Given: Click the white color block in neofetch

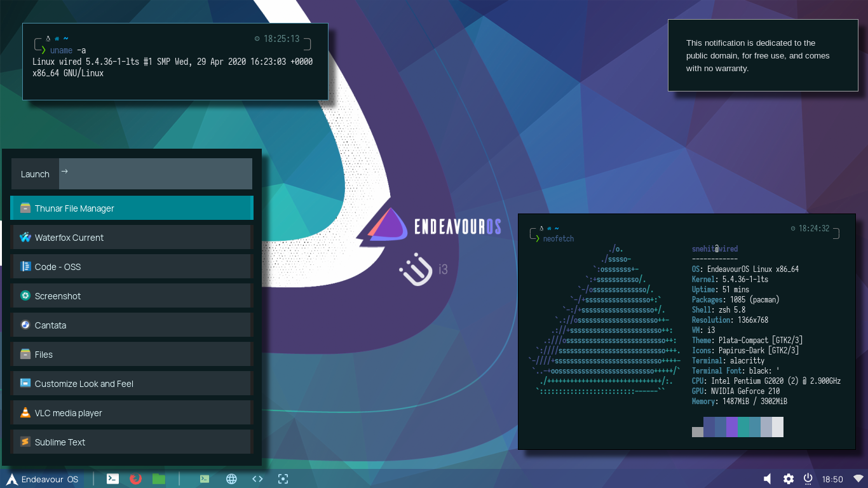Looking at the screenshot, I should (x=778, y=427).
